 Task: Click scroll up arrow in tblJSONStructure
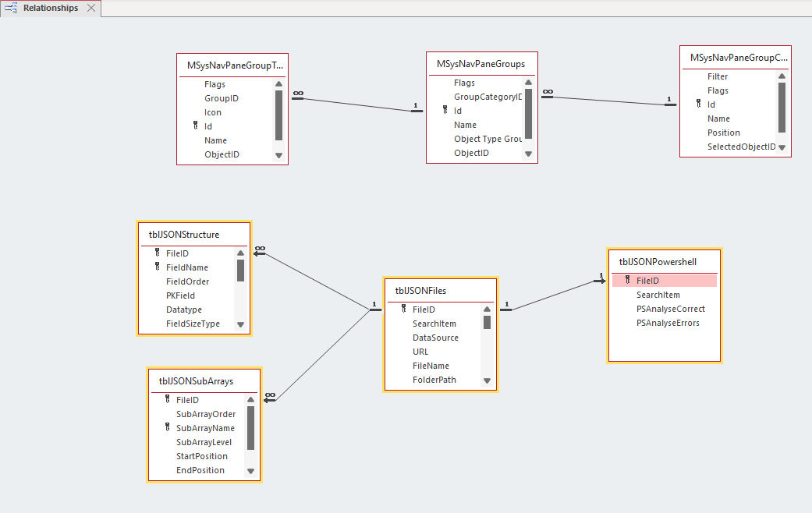(x=240, y=253)
